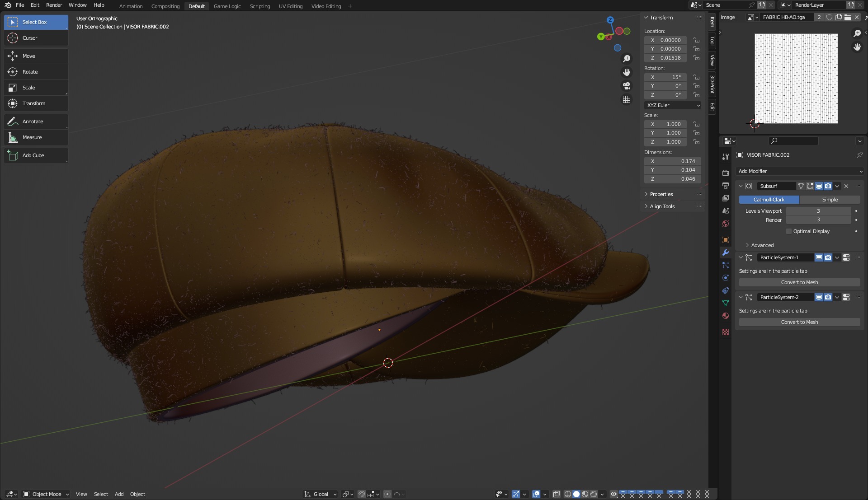The height and width of the screenshot is (500, 868).
Task: Toggle camera view icon in viewport
Action: tap(627, 86)
